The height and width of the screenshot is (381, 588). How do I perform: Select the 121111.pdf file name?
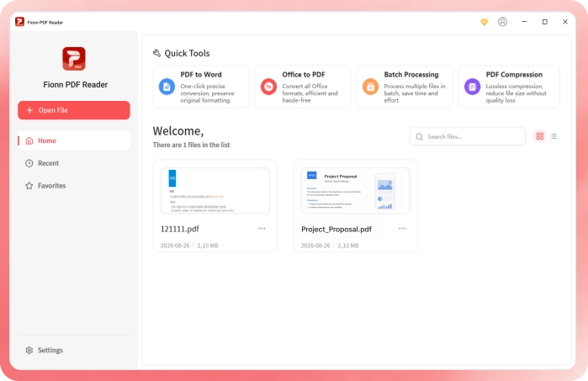click(x=180, y=229)
